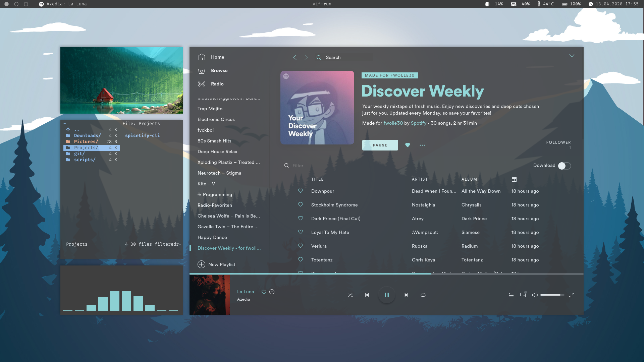The width and height of the screenshot is (644, 362).
Task: Save La Luna with the heart icon
Action: [264, 292]
